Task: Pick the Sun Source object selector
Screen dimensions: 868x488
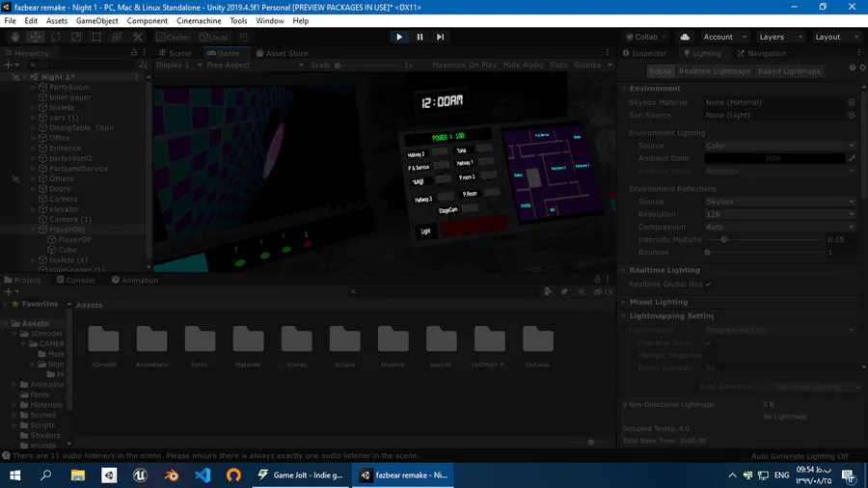Action: pyautogui.click(x=852, y=115)
